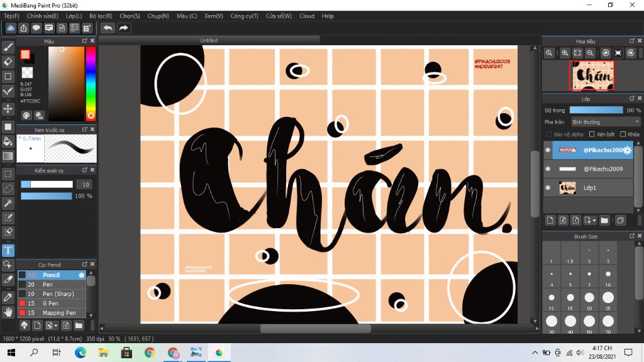Image resolution: width=644 pixels, height=362 pixels.
Task: Rotate canvas right in Navigator
Action: click(631, 53)
